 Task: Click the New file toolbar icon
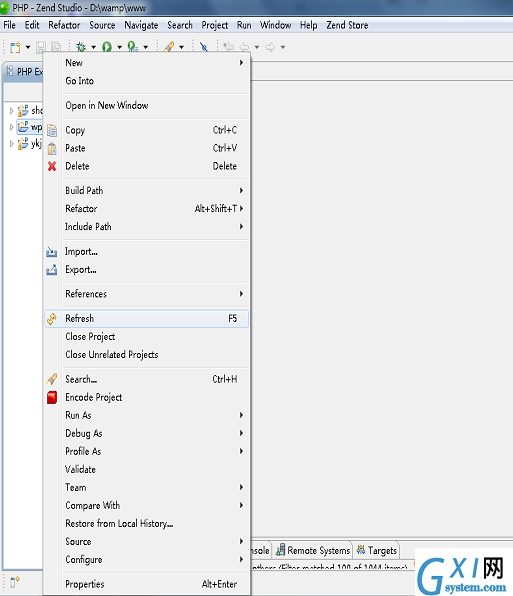click(x=15, y=47)
